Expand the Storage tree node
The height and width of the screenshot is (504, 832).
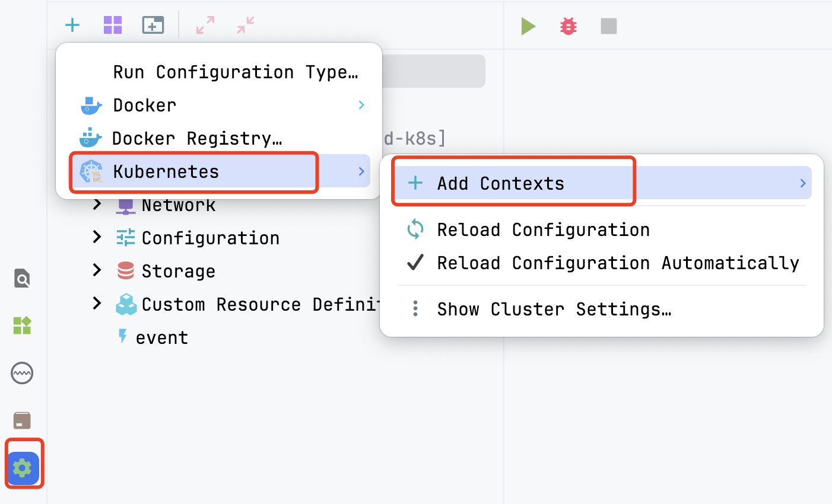pyautogui.click(x=97, y=270)
